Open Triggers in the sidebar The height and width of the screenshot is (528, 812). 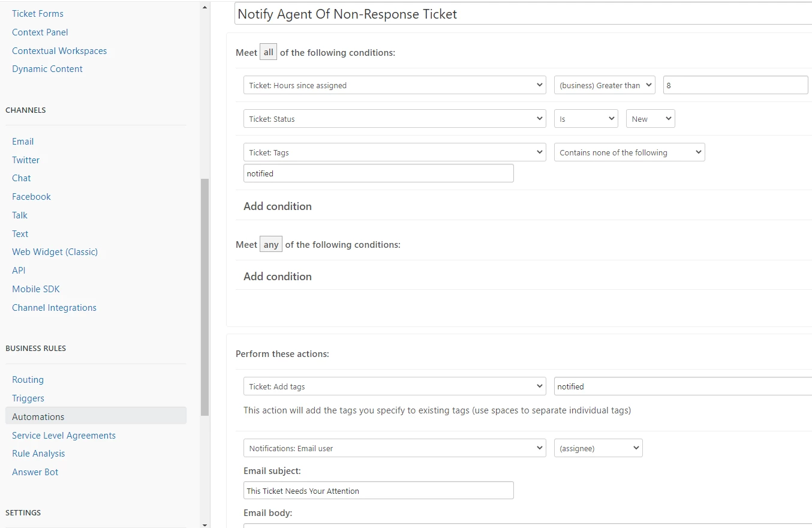(28, 398)
